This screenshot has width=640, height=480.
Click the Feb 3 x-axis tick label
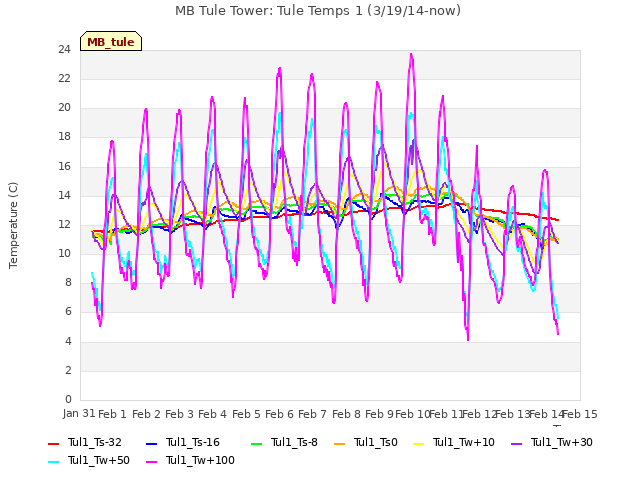click(x=179, y=414)
